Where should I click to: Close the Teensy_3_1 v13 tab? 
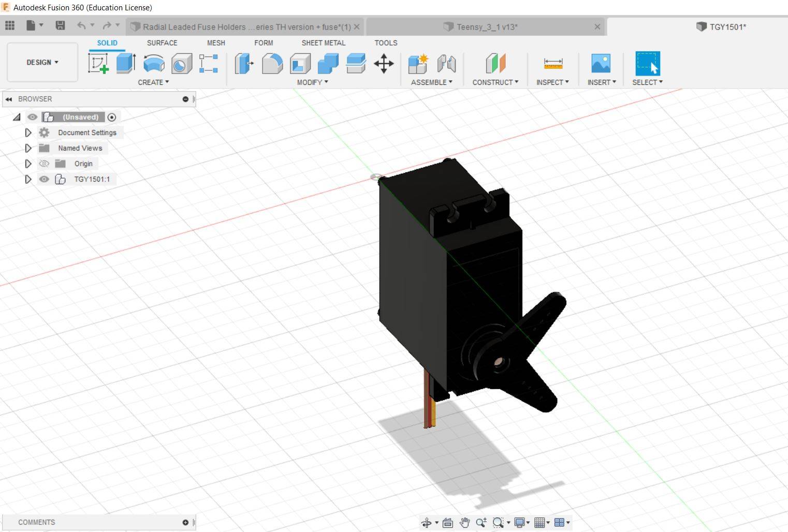click(x=597, y=27)
